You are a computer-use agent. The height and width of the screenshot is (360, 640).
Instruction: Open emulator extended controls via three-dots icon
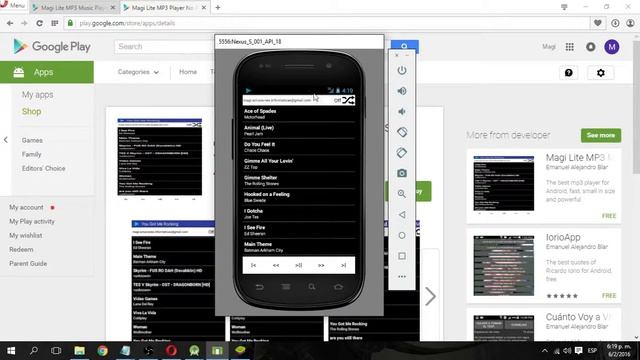[x=402, y=276]
